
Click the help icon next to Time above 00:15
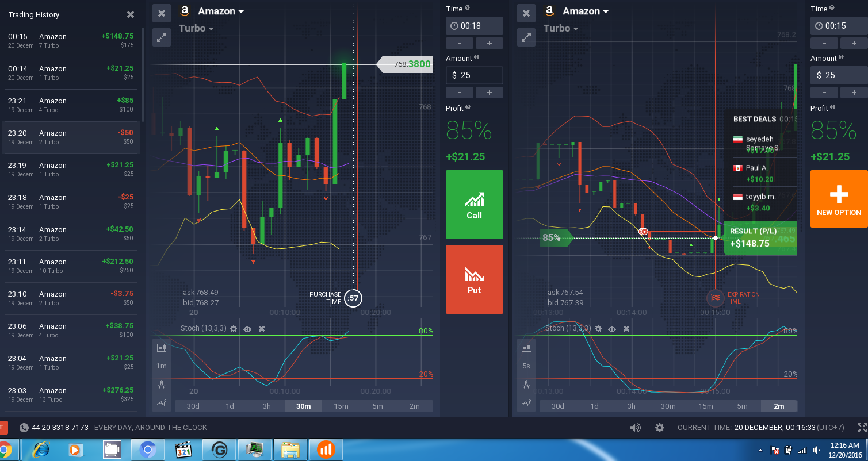[x=832, y=8]
